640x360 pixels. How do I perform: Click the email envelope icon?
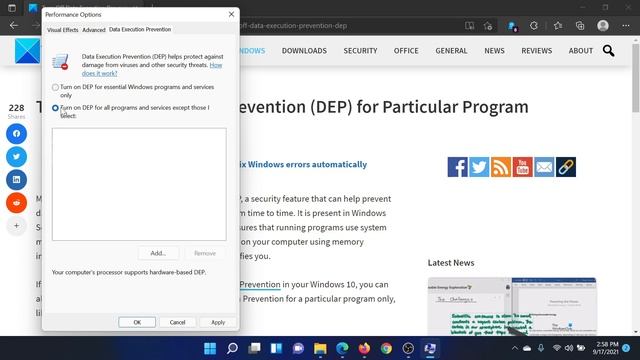click(544, 167)
